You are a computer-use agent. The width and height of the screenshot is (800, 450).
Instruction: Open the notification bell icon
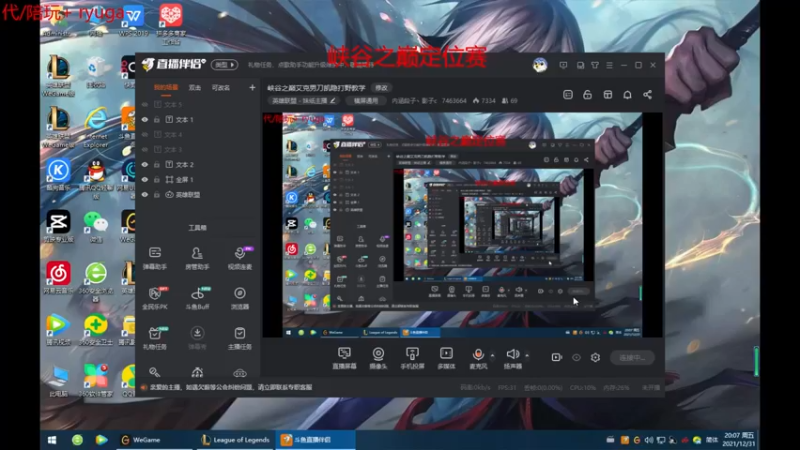[627, 95]
